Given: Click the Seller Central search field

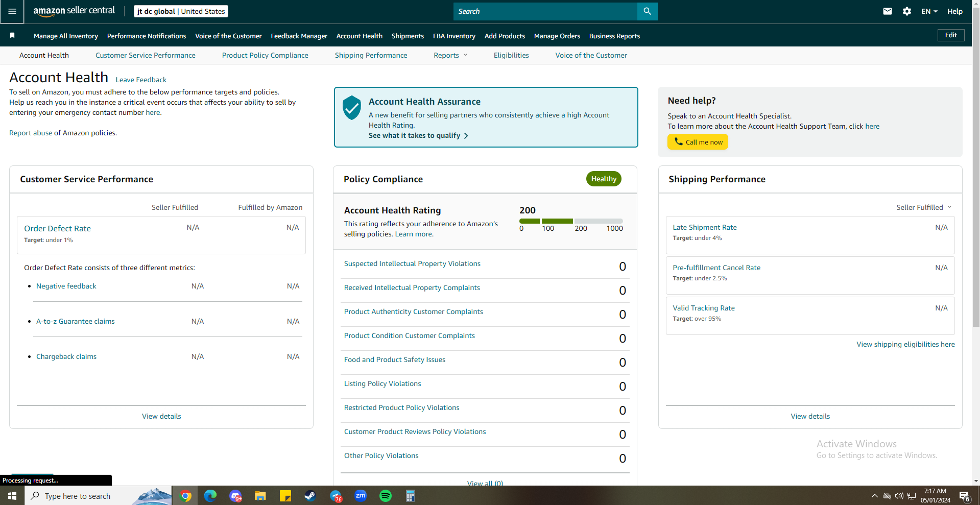Looking at the screenshot, I should point(545,11).
